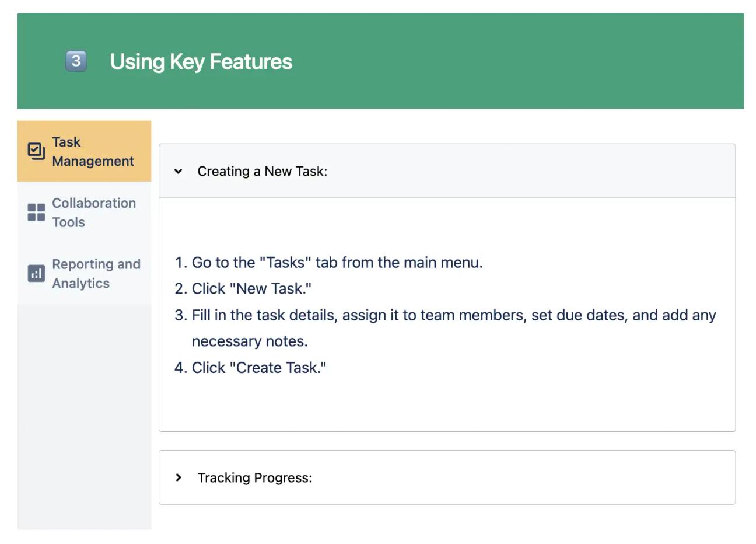Viewport: 756px width, 544px height.
Task: Click the Creating a New Task heading
Action: 263,171
